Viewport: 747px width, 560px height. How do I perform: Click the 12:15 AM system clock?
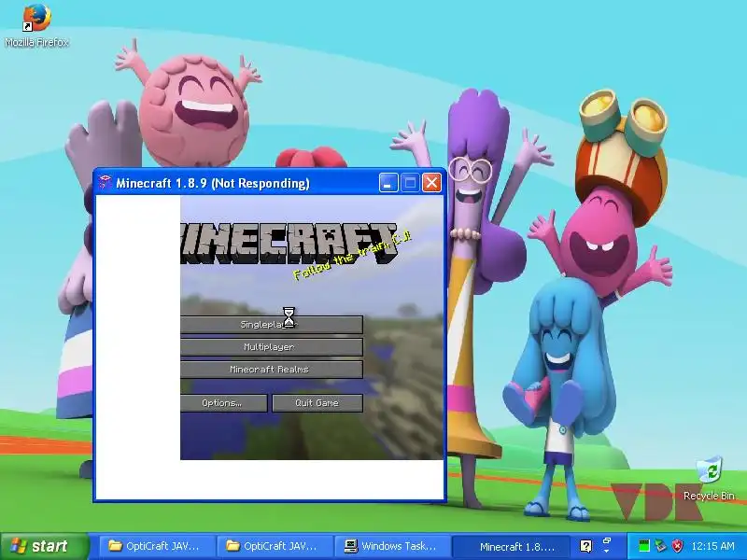[713, 546]
